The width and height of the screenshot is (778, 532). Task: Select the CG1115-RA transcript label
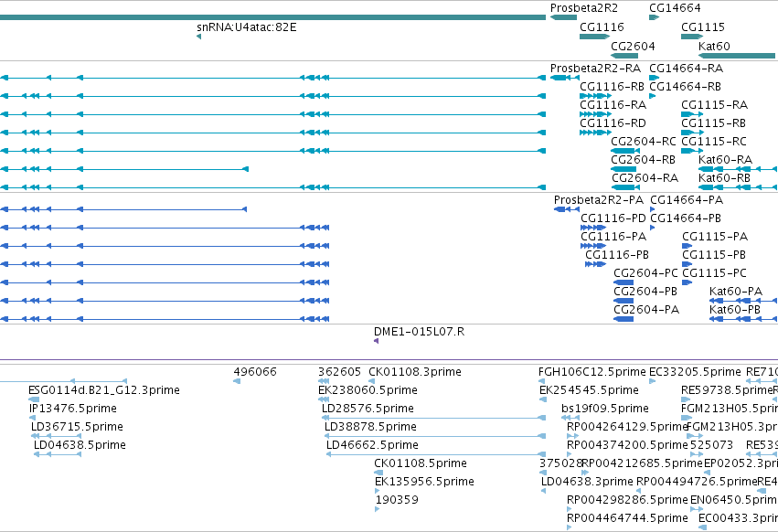coord(715,105)
